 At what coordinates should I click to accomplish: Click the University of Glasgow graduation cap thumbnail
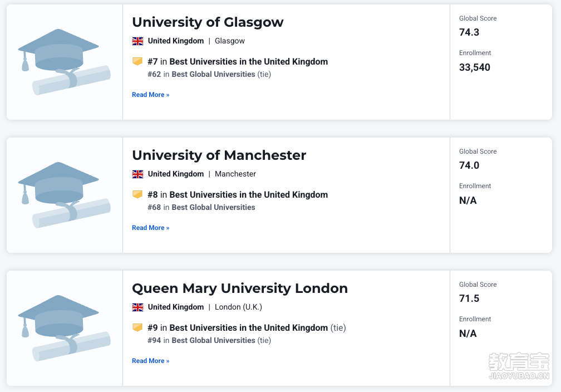tap(65, 62)
